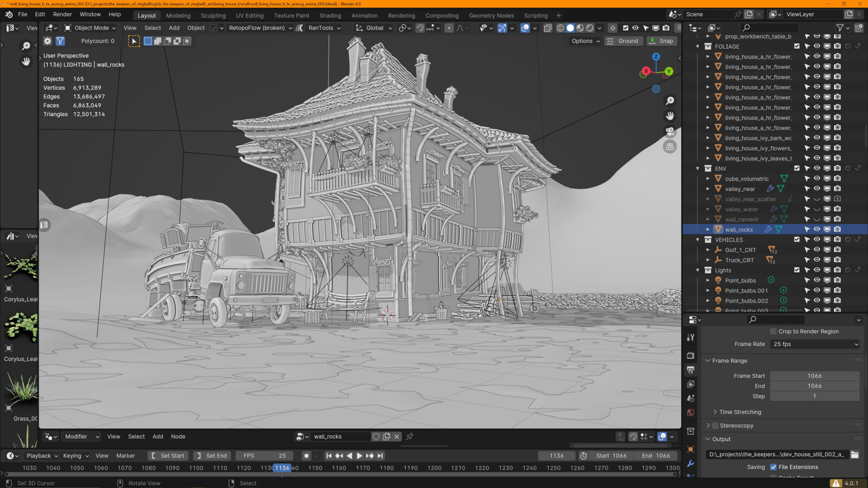Toggle proportional editing in the header
The width and height of the screenshot is (868, 488).
coord(449,28)
